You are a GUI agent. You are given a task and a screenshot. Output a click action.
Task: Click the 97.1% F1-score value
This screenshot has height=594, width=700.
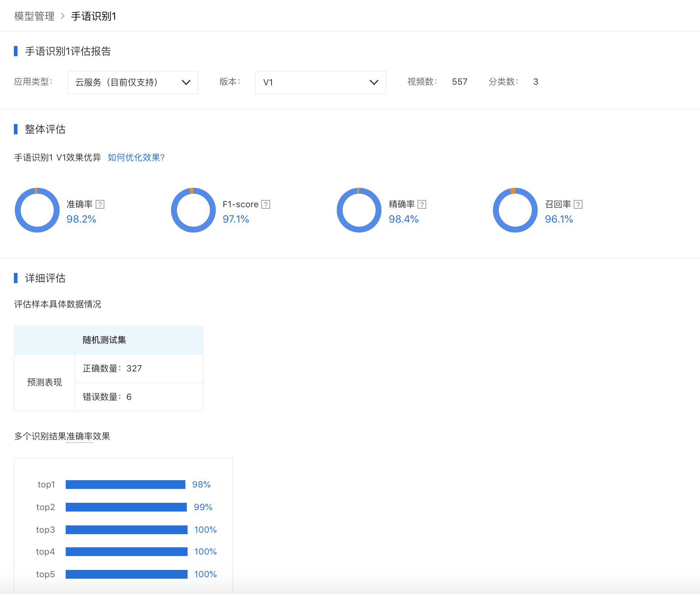236,219
